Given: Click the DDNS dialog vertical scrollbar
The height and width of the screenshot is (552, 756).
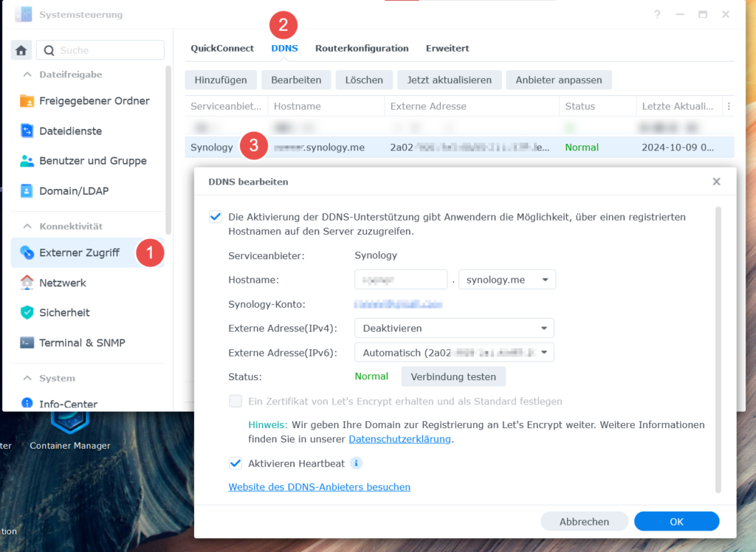Looking at the screenshot, I should pos(718,350).
